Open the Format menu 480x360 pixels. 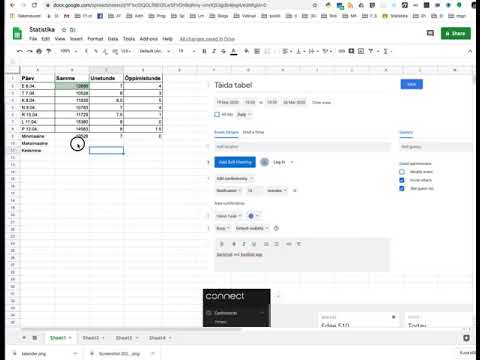click(x=95, y=39)
